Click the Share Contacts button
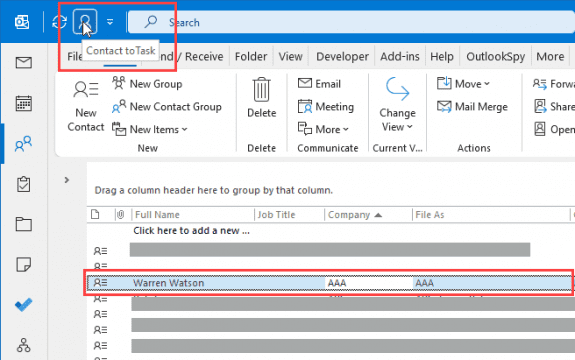 [x=554, y=107]
